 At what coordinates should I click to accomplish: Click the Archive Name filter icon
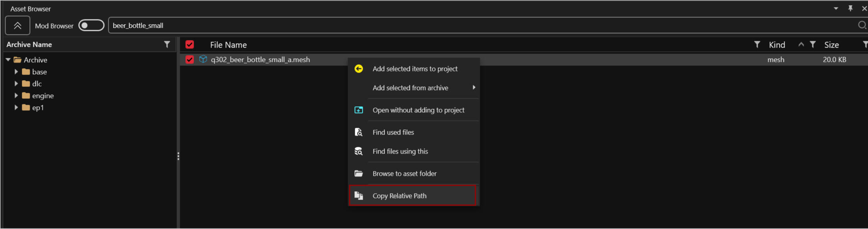(x=167, y=44)
